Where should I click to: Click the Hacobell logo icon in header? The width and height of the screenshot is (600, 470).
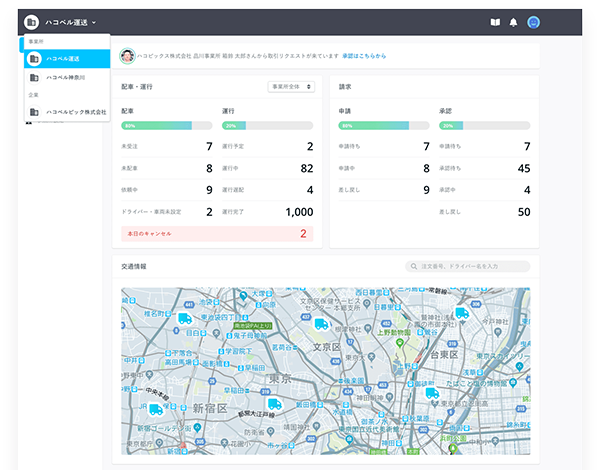[x=32, y=21]
